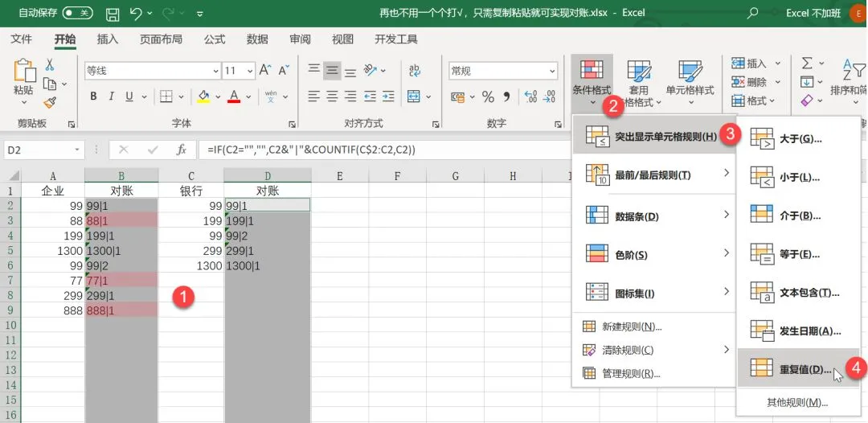The width and height of the screenshot is (868, 423).
Task: Open the number format 常规 dropdown
Action: [552, 71]
